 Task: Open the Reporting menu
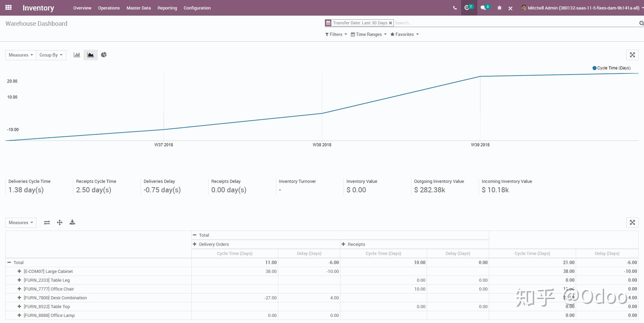tap(167, 8)
